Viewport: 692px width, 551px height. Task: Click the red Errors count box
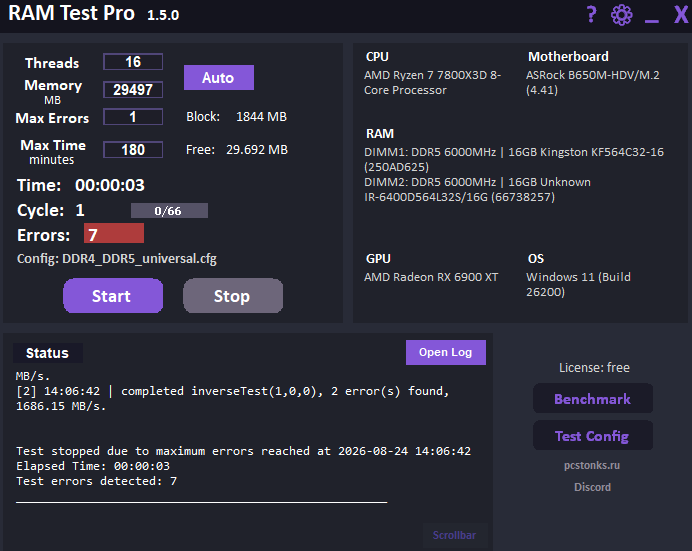[114, 233]
